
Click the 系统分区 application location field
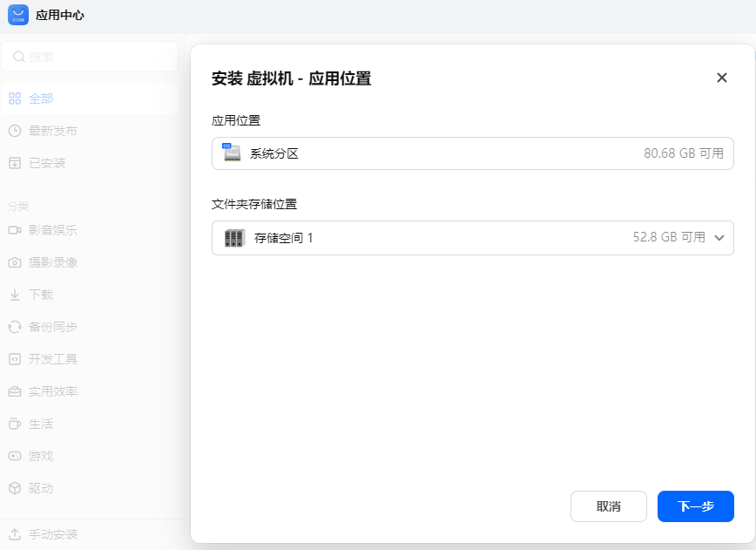coord(472,153)
